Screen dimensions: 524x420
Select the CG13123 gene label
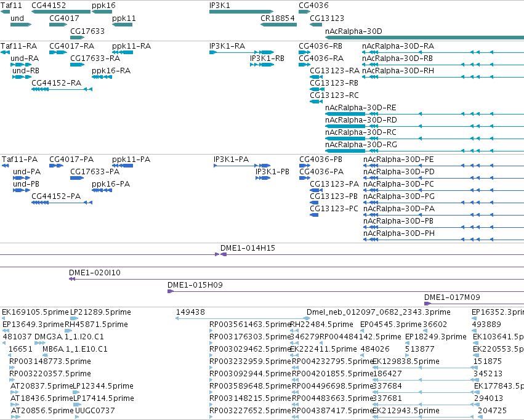point(327,18)
